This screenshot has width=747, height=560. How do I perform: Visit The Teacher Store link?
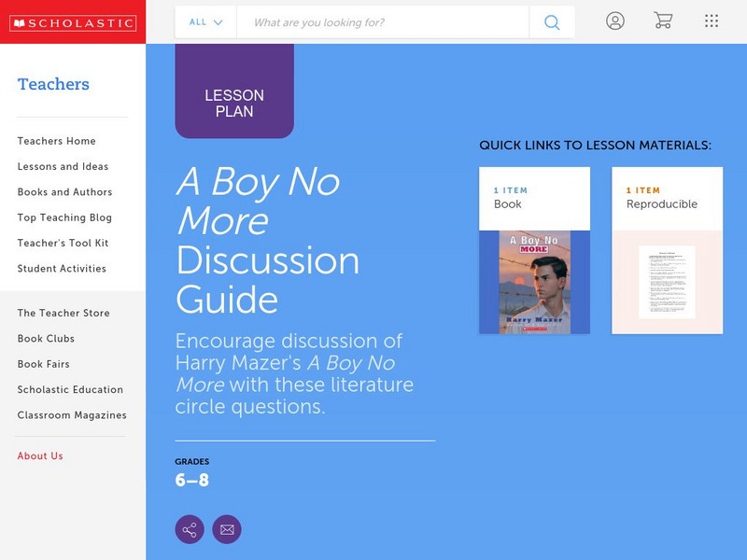[x=62, y=313]
